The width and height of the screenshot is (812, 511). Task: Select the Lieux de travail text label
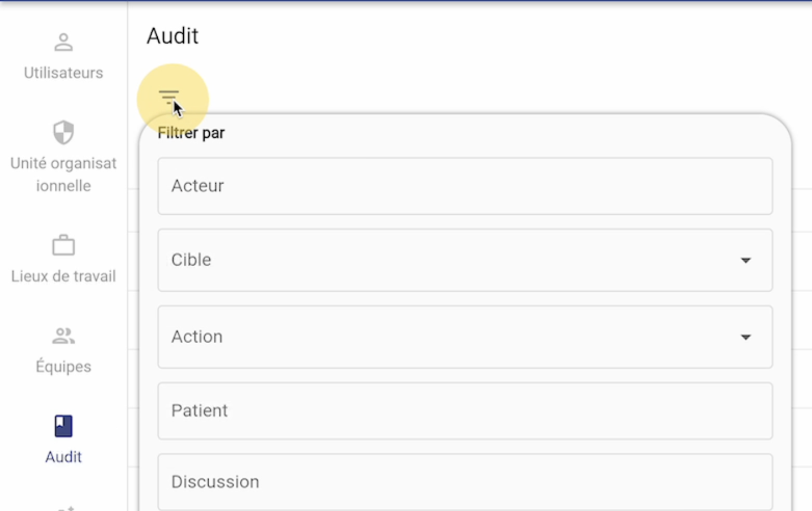pyautogui.click(x=63, y=276)
